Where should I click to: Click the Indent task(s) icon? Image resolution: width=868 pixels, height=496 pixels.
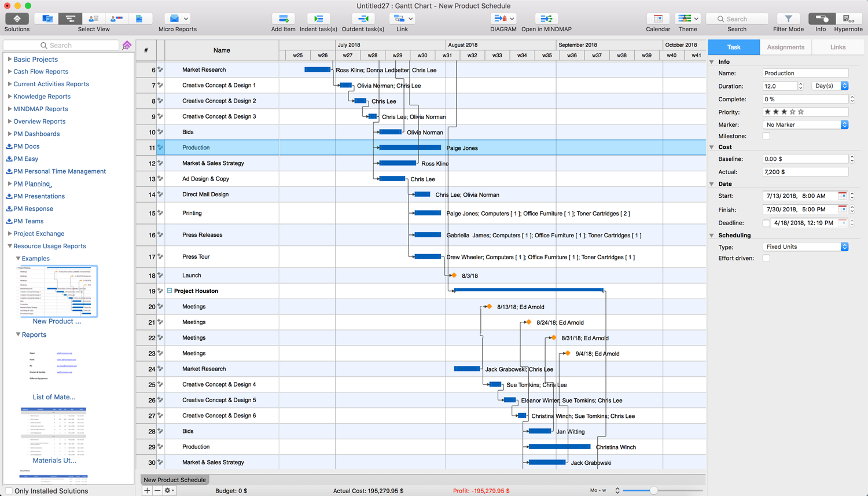click(318, 19)
